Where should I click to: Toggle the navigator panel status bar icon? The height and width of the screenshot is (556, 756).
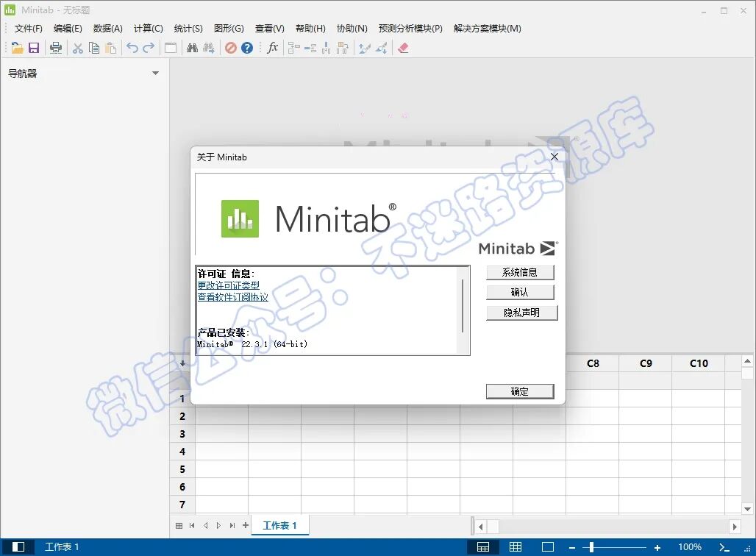pyautogui.click(x=18, y=547)
